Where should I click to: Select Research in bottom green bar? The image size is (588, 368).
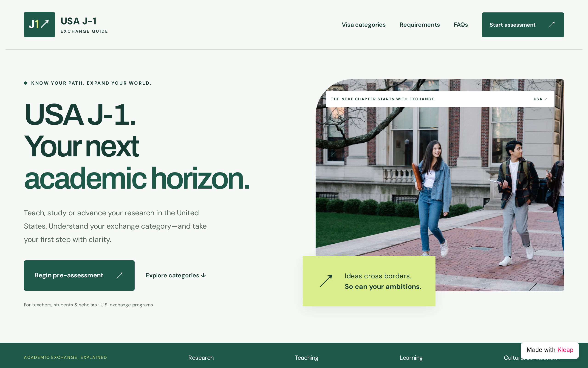tap(201, 357)
